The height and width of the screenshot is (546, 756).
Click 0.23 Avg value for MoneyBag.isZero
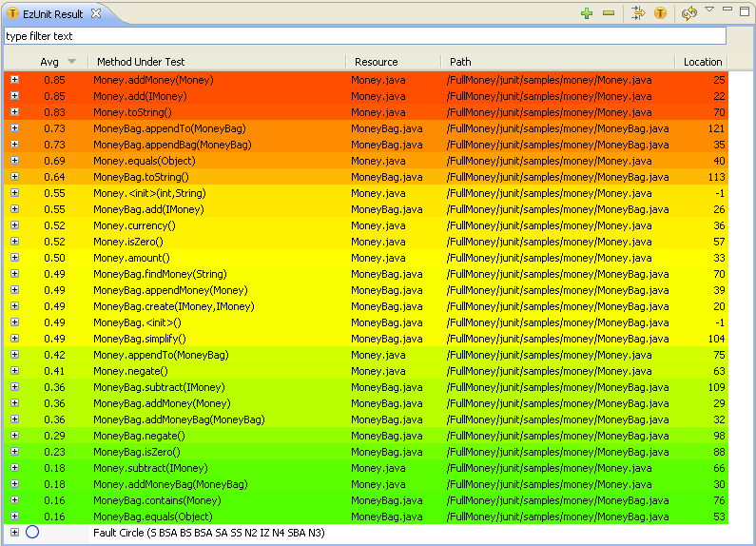(x=54, y=452)
